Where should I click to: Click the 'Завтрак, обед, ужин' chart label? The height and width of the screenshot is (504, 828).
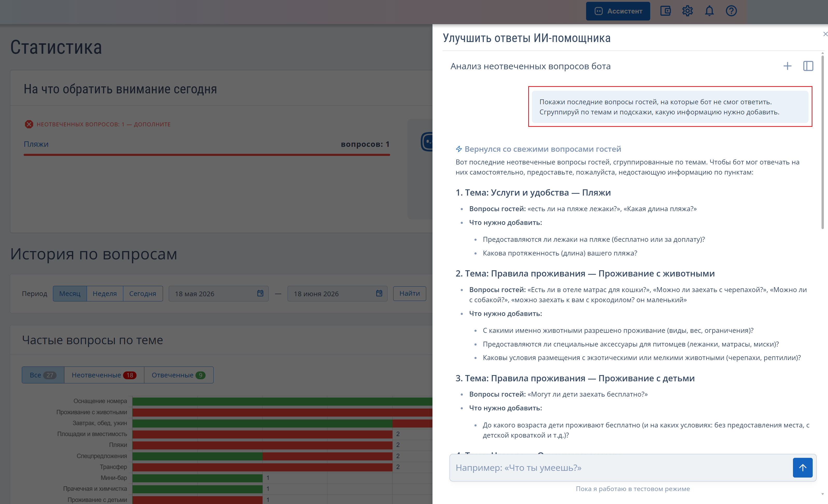(x=100, y=423)
